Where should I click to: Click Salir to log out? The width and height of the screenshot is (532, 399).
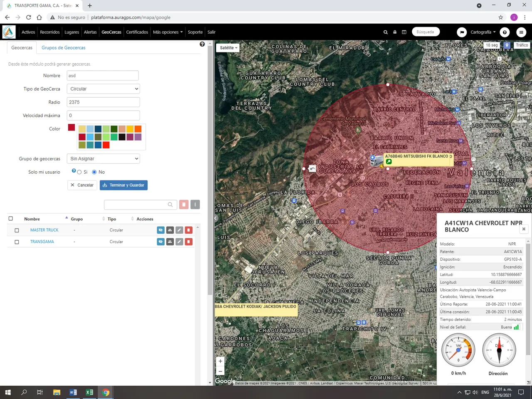point(212,32)
